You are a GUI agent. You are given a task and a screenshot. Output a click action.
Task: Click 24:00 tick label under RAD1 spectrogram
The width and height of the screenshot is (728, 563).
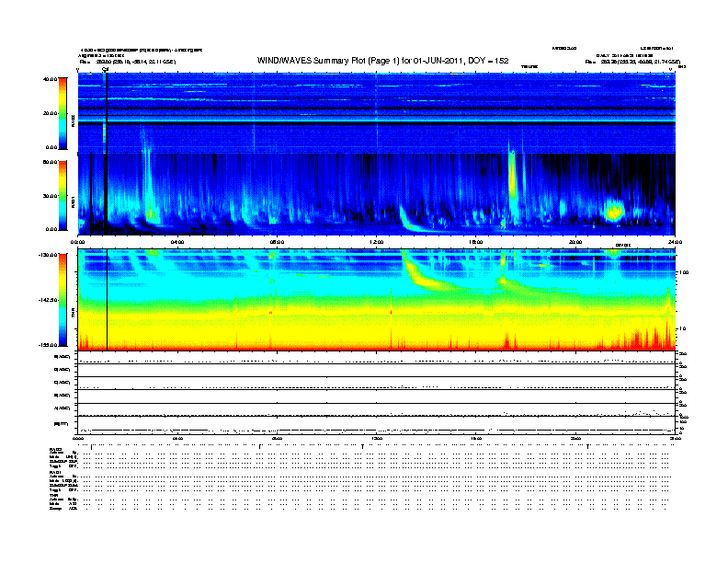675,242
